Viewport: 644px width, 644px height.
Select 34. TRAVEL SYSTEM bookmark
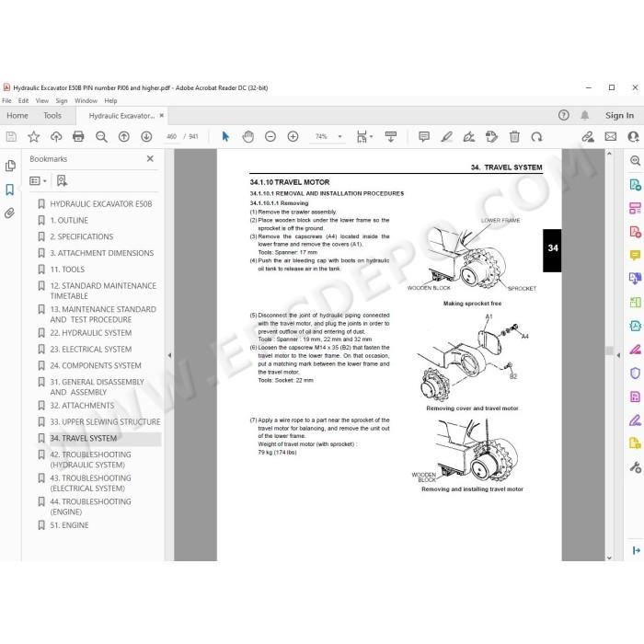pos(84,439)
